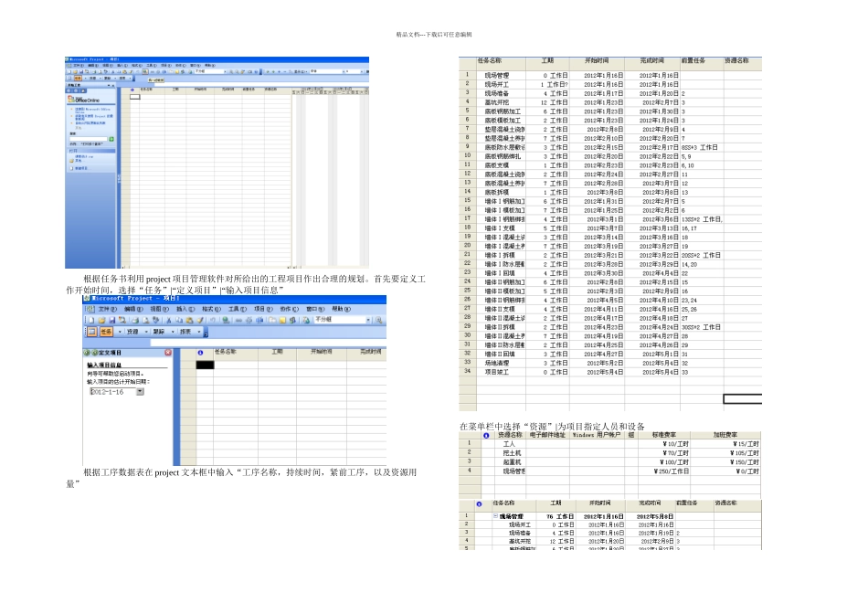Image resolution: width=868 pixels, height=614 pixels.
Task: Open the 文件(F) menu in lower Project window
Action: pos(108,309)
